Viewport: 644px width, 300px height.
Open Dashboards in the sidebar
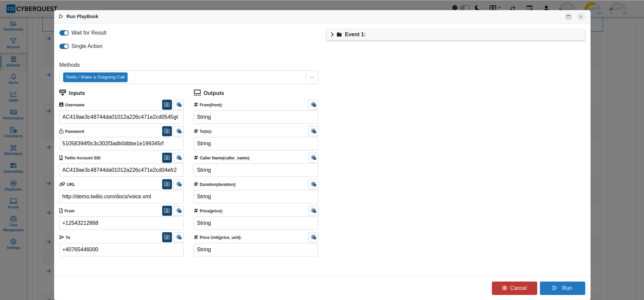tap(13, 26)
